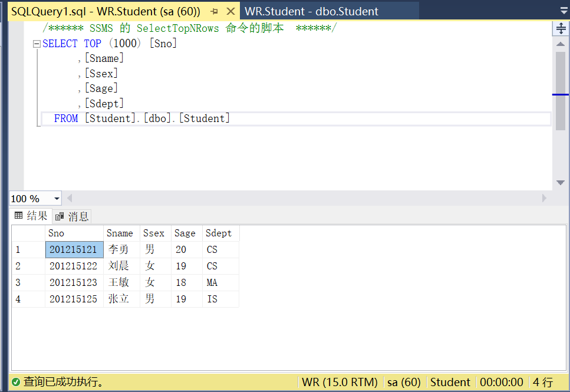Select row 1 header in results
Screen dimensions: 570x392
[x=28, y=250]
